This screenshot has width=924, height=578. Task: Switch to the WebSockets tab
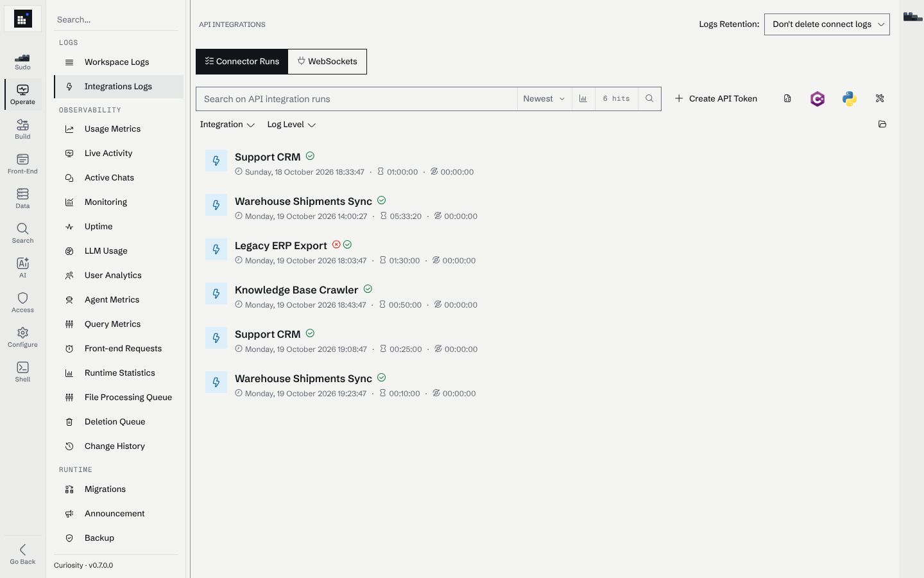click(327, 62)
